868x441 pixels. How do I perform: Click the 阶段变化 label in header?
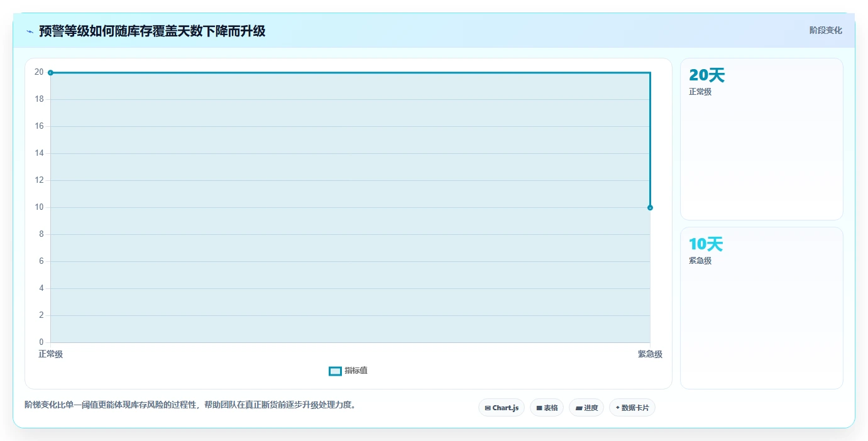825,30
